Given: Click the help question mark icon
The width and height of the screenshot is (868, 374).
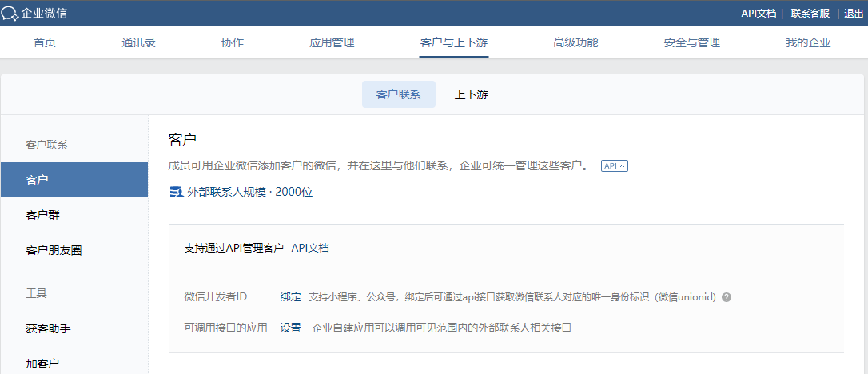Looking at the screenshot, I should [x=727, y=297].
